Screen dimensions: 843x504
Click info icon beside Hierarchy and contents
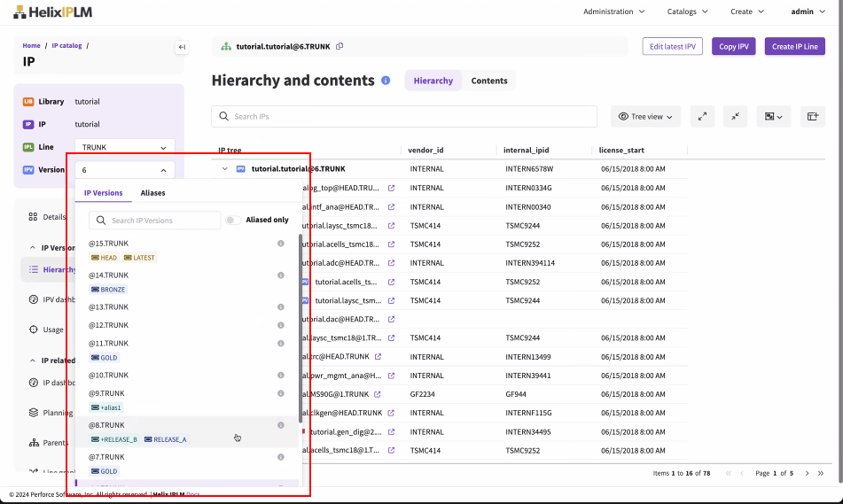pyautogui.click(x=386, y=81)
